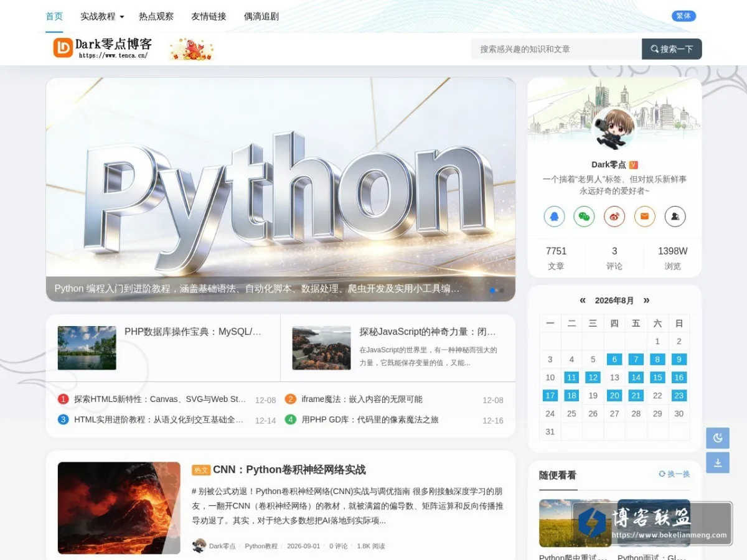Click the 搜索一下 search button
Viewport: 747px width, 560px height.
[x=672, y=49]
